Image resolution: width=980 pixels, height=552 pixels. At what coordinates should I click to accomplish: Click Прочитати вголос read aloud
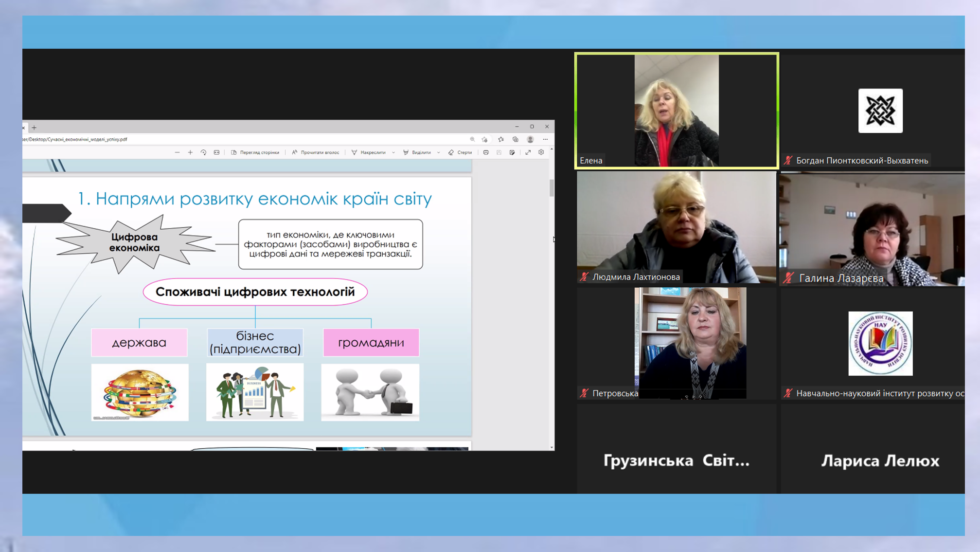click(315, 152)
